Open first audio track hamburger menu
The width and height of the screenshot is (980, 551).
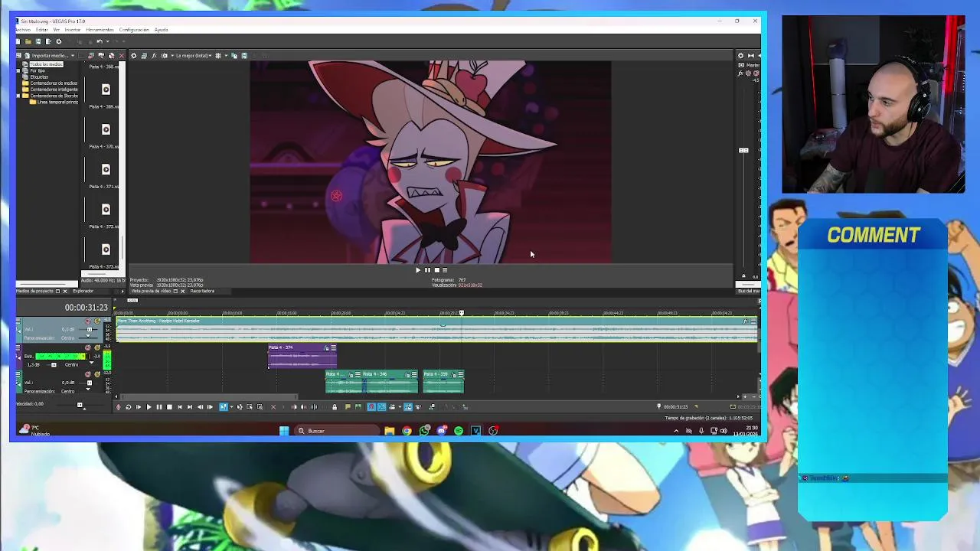coord(18,321)
